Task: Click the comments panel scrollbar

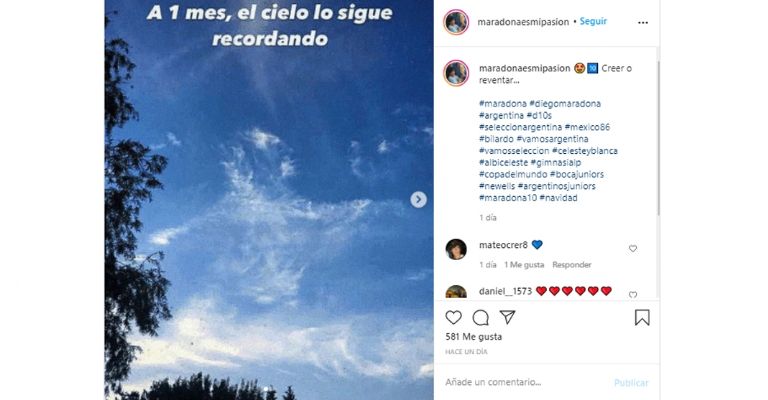Action: [x=658, y=137]
